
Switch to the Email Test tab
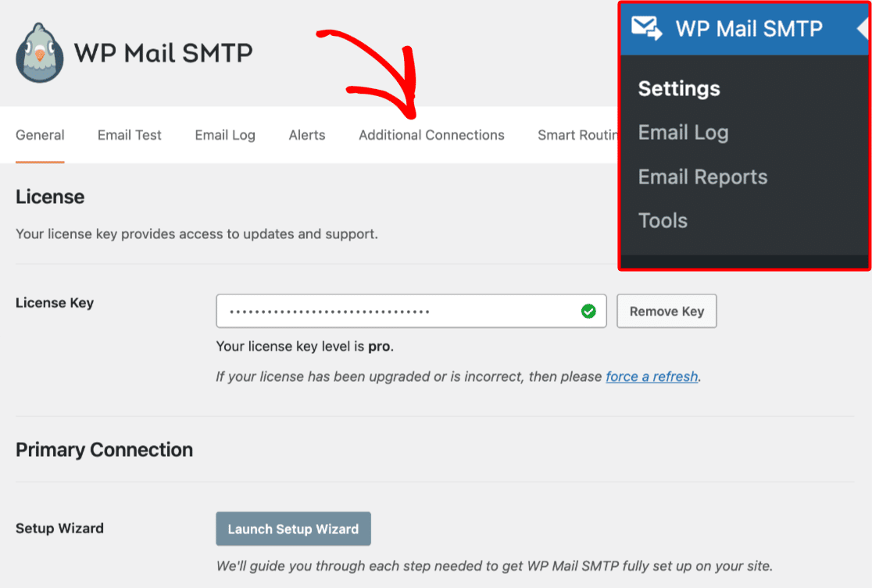pyautogui.click(x=130, y=135)
